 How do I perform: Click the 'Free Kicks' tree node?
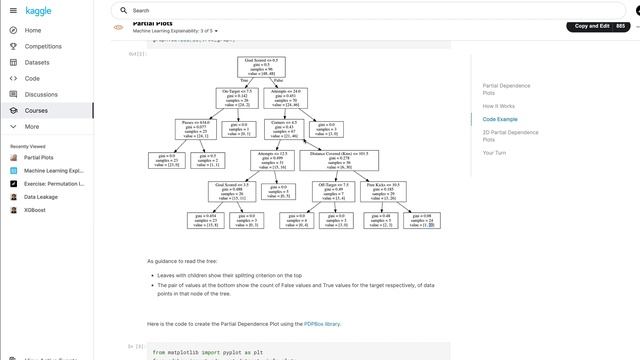click(383, 191)
